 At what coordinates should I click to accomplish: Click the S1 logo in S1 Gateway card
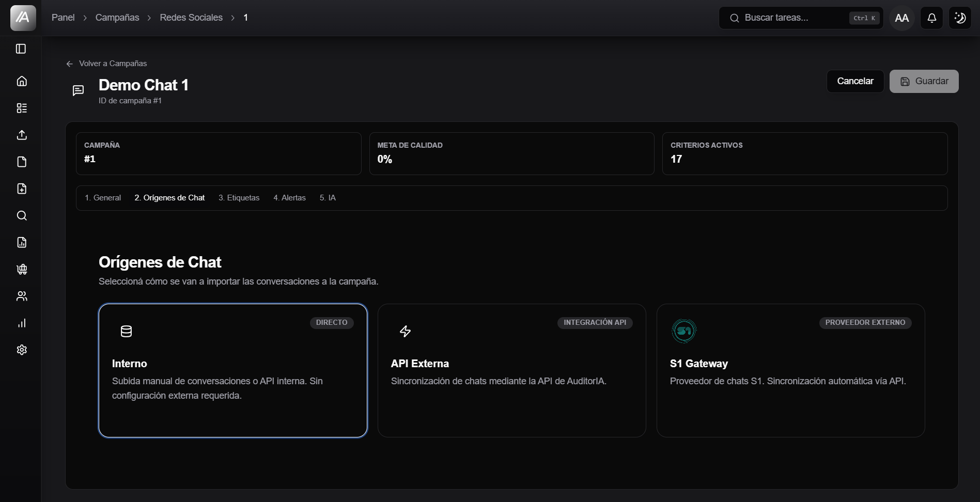coord(684,331)
